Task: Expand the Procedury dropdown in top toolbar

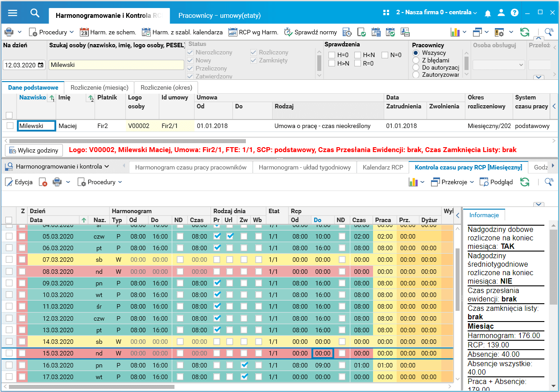Action: [x=51, y=32]
